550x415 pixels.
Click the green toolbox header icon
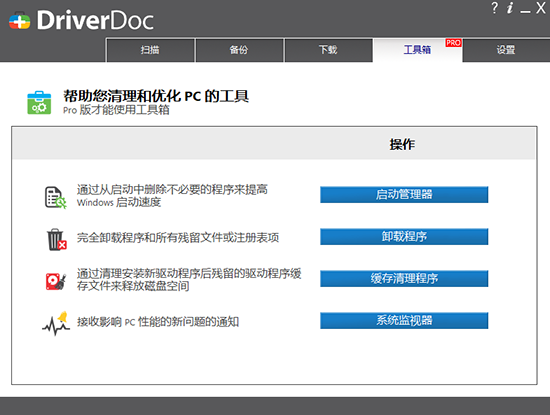[39, 103]
